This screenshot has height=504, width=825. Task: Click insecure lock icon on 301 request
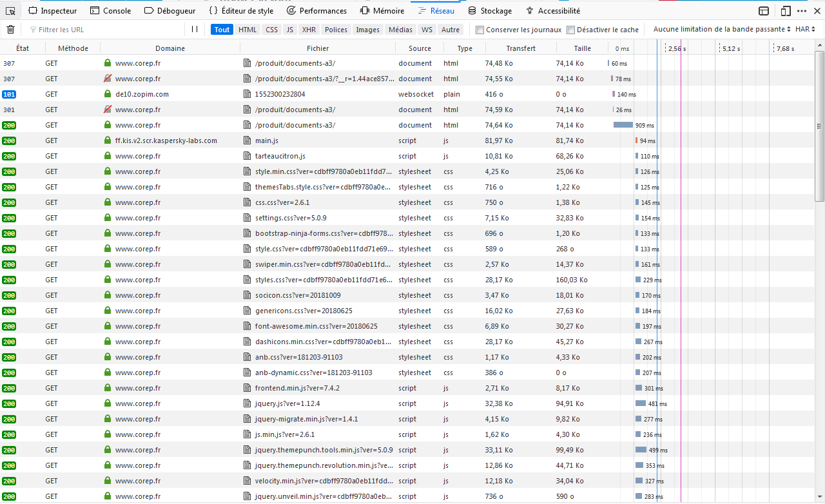(108, 110)
